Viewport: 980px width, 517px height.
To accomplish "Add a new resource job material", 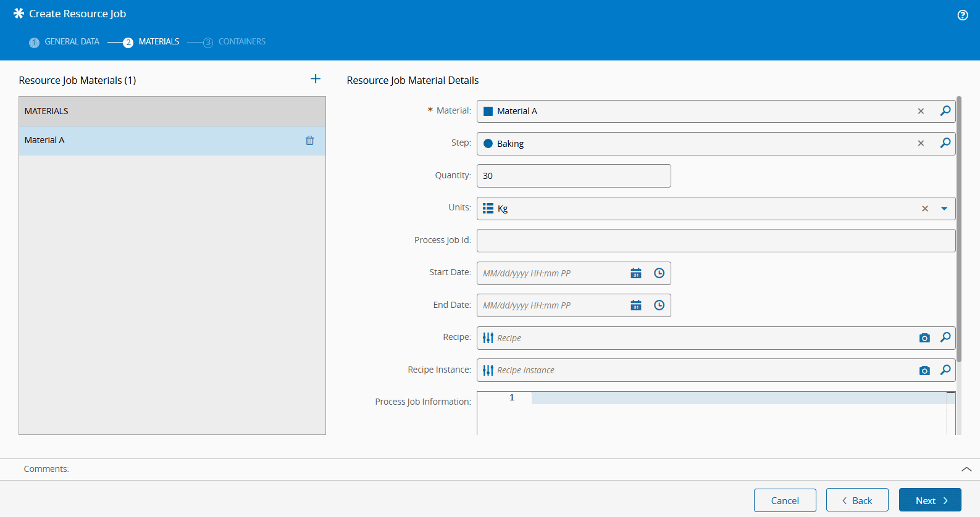I will pos(315,79).
